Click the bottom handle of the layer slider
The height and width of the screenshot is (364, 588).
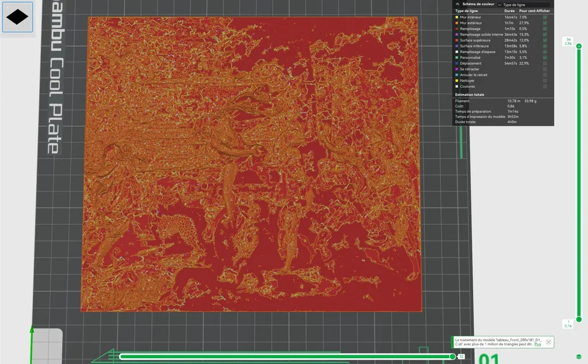(579, 319)
